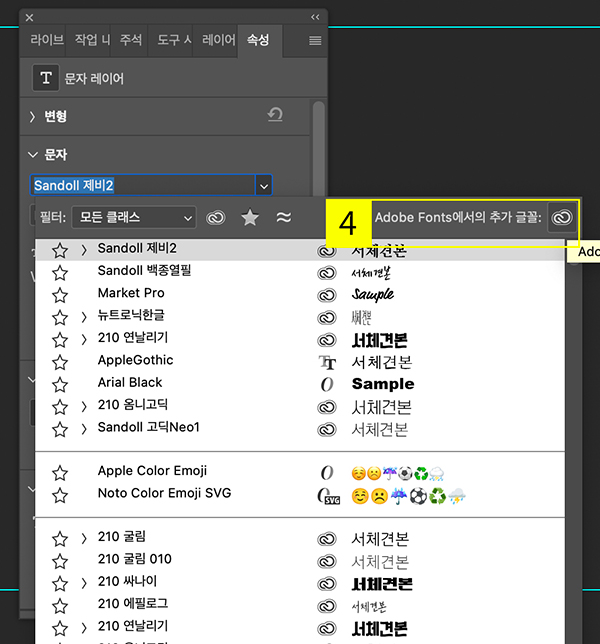600x644 pixels.
Task: Choose the 210 에필로그 font
Action: tap(133, 604)
